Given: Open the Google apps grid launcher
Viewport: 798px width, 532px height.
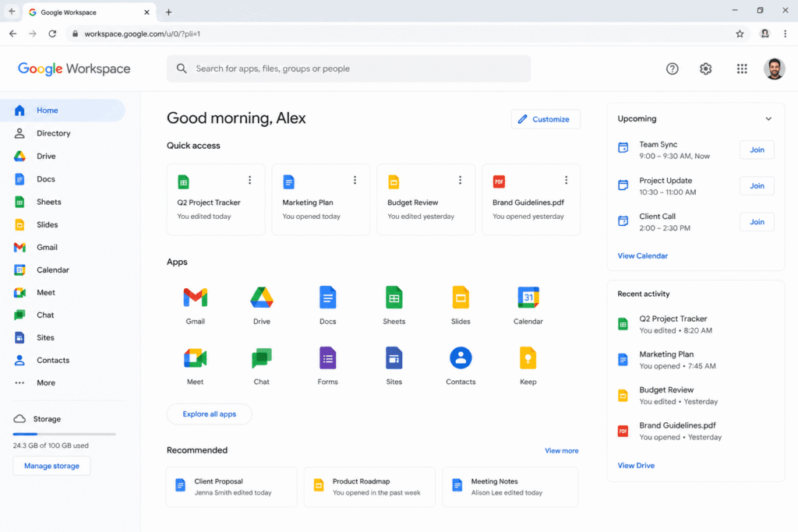Looking at the screenshot, I should click(742, 69).
